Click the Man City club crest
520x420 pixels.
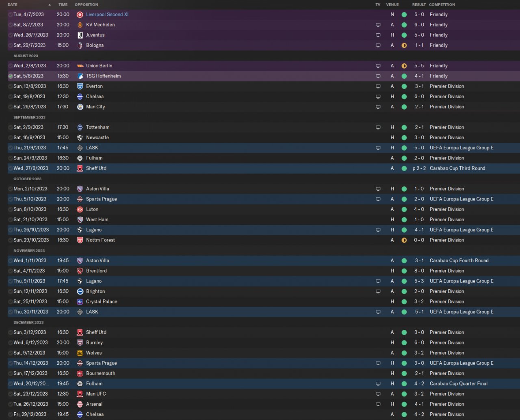click(x=80, y=107)
